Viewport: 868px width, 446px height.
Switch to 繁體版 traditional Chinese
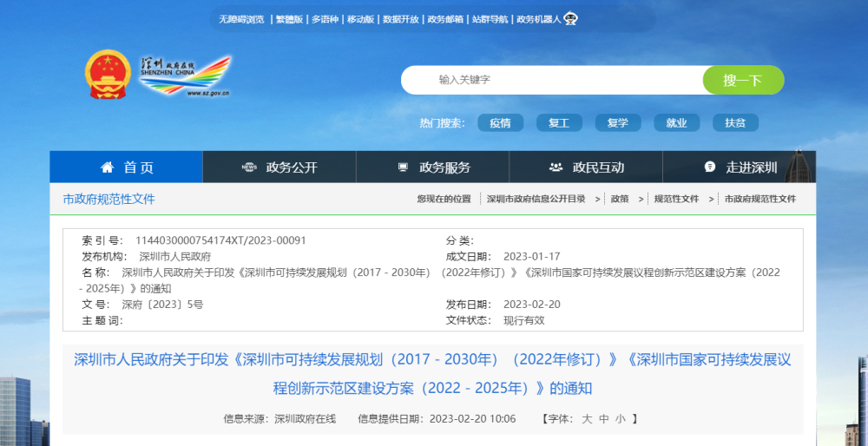pos(290,19)
